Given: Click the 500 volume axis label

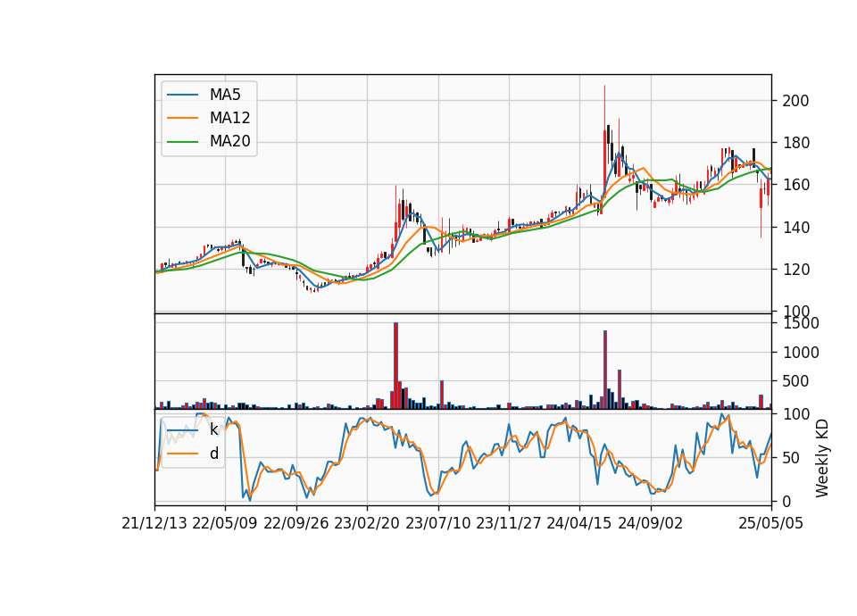Looking at the screenshot, I should (x=795, y=381).
